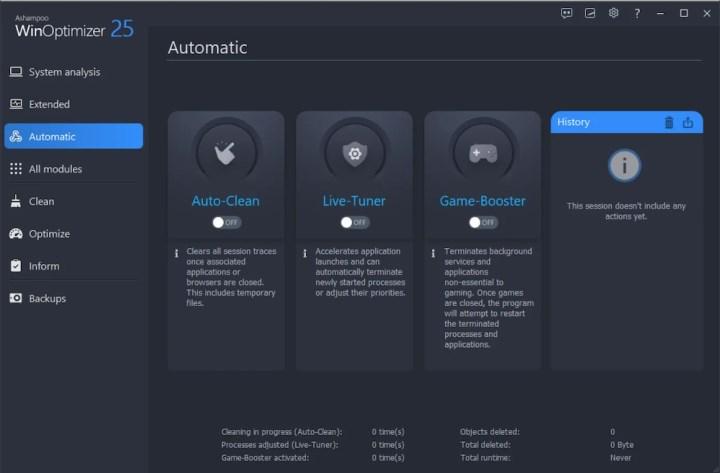Image resolution: width=720 pixels, height=473 pixels.
Task: Click 'Total deleted:' label
Action: tap(485, 445)
